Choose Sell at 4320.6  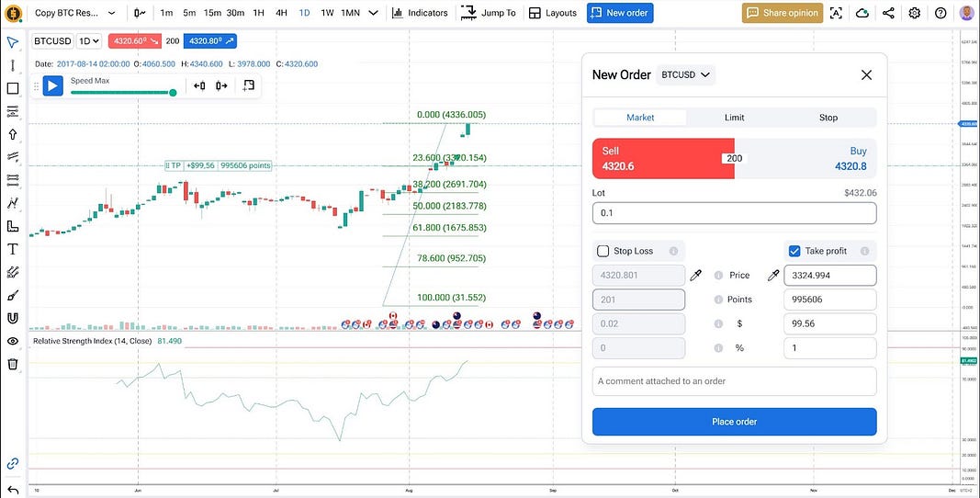click(x=663, y=158)
